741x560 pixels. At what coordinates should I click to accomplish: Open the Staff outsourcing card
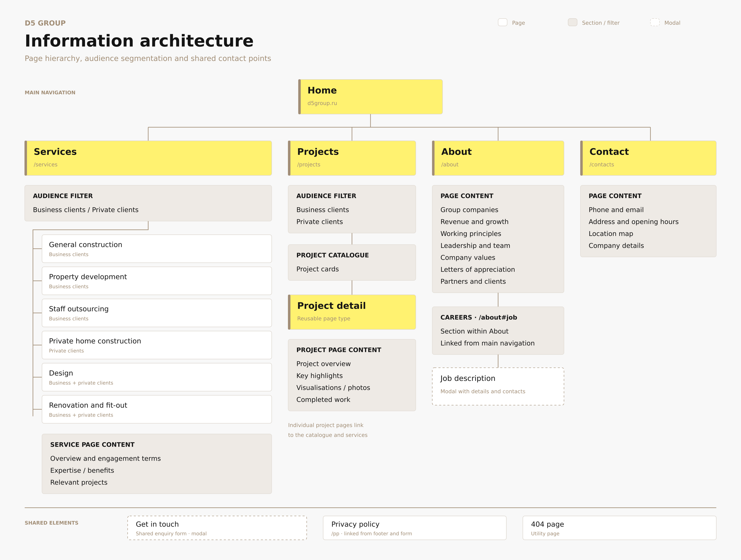157,313
